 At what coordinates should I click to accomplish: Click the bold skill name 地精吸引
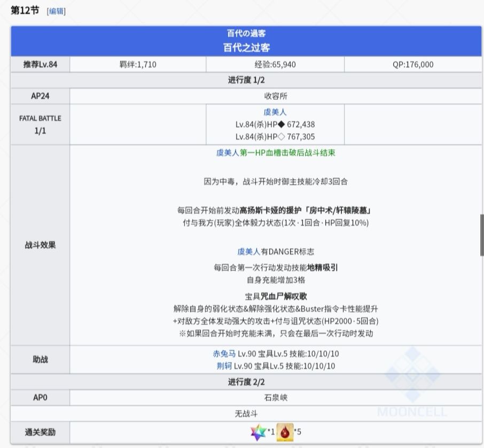[x=323, y=267]
